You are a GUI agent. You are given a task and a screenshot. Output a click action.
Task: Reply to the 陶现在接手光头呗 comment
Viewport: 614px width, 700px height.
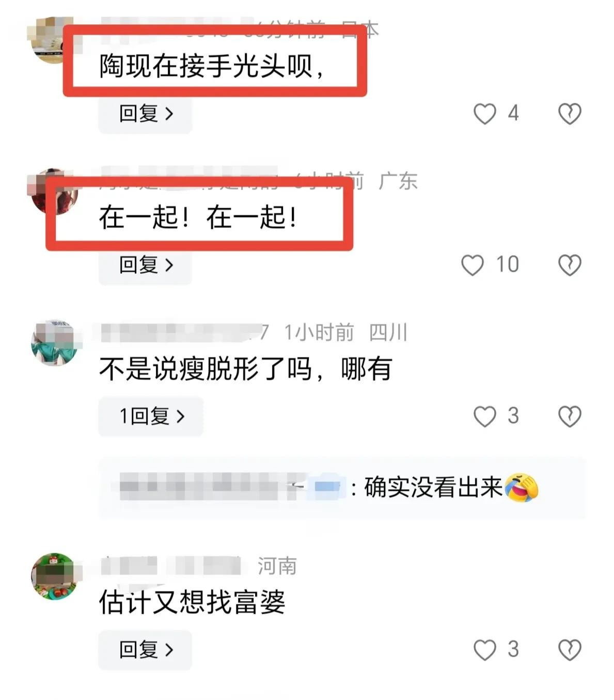coord(145,114)
